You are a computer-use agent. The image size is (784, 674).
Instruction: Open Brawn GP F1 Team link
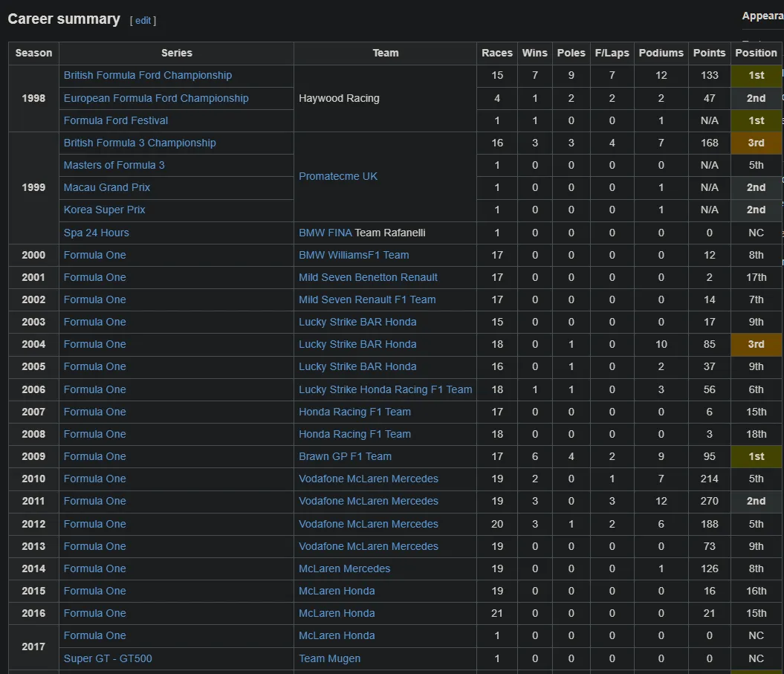click(x=345, y=456)
